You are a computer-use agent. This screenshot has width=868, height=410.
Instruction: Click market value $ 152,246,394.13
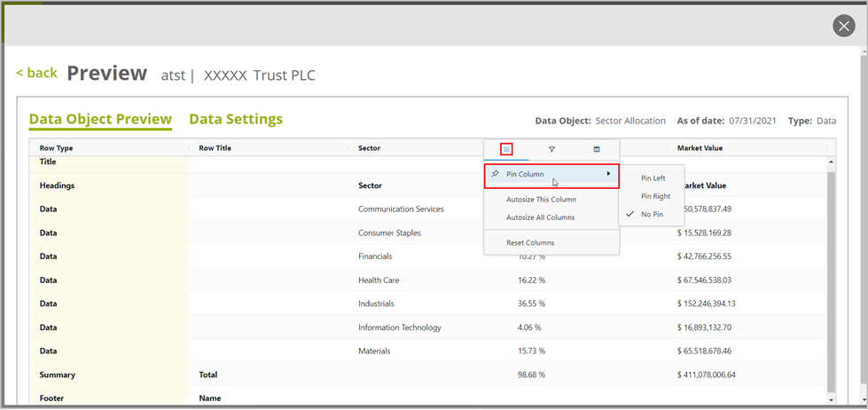(706, 304)
